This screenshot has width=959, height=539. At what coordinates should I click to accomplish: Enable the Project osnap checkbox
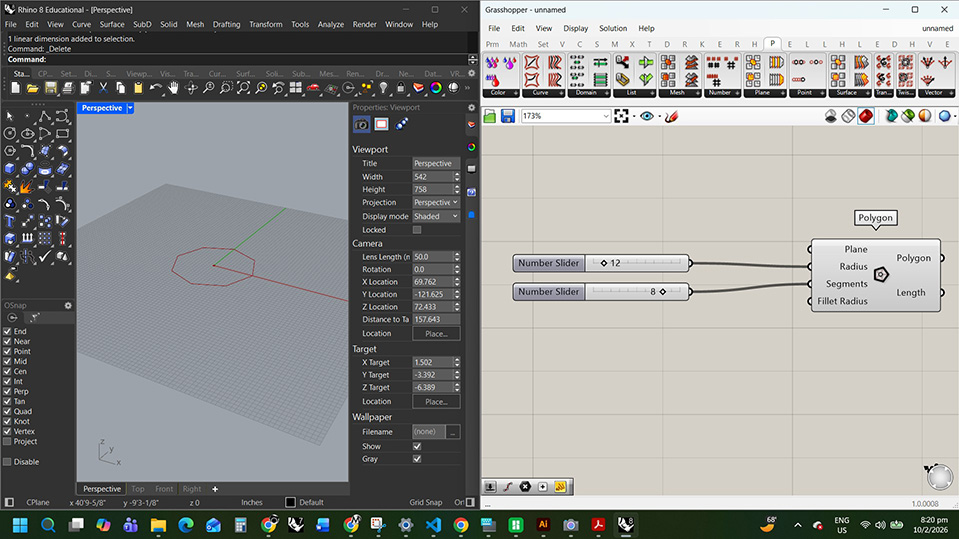(8, 441)
